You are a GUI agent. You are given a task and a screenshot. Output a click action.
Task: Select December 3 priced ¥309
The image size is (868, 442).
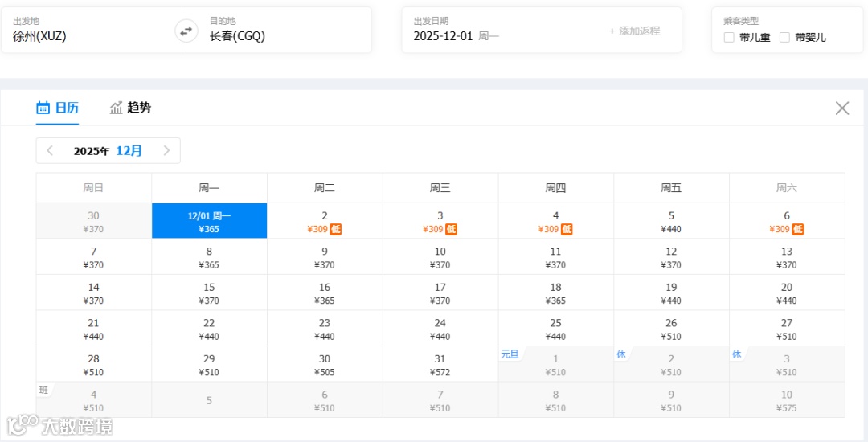(440, 221)
